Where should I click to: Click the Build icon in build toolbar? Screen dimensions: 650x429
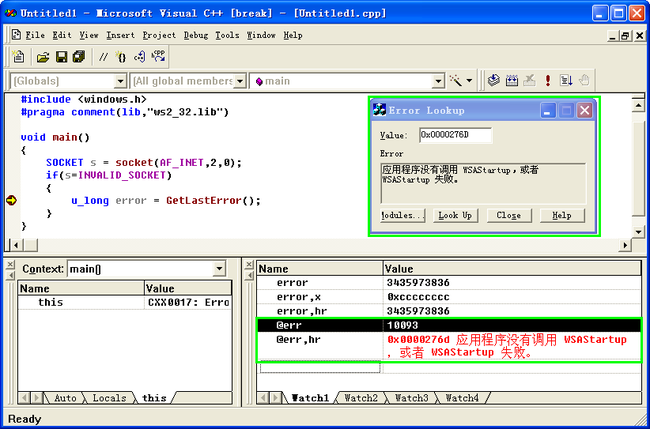(x=512, y=80)
